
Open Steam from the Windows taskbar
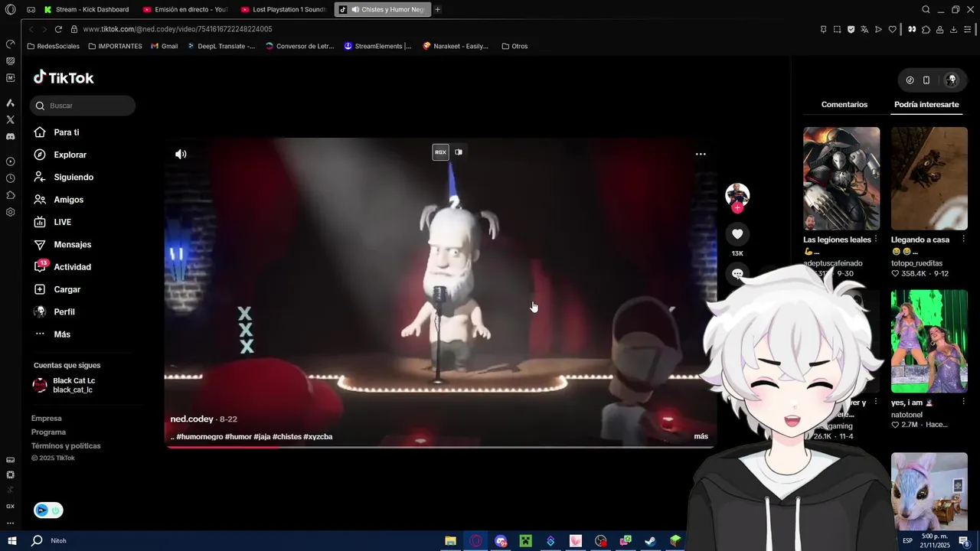click(x=650, y=541)
